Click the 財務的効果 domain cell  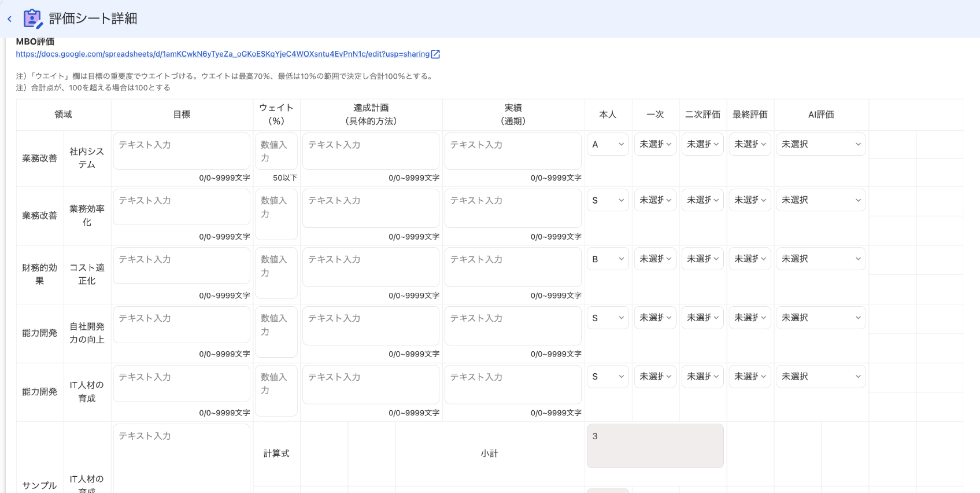40,274
